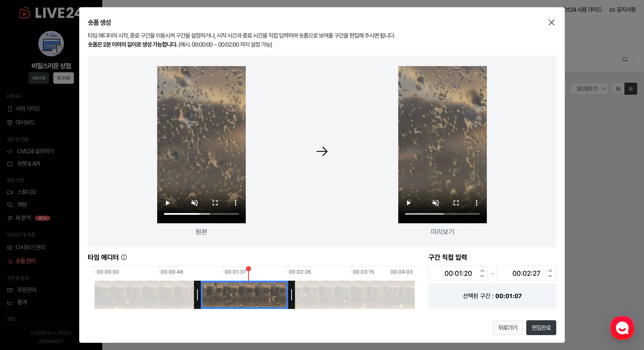Click the time editor info icon
This screenshot has height=350, width=644.
[x=124, y=257]
